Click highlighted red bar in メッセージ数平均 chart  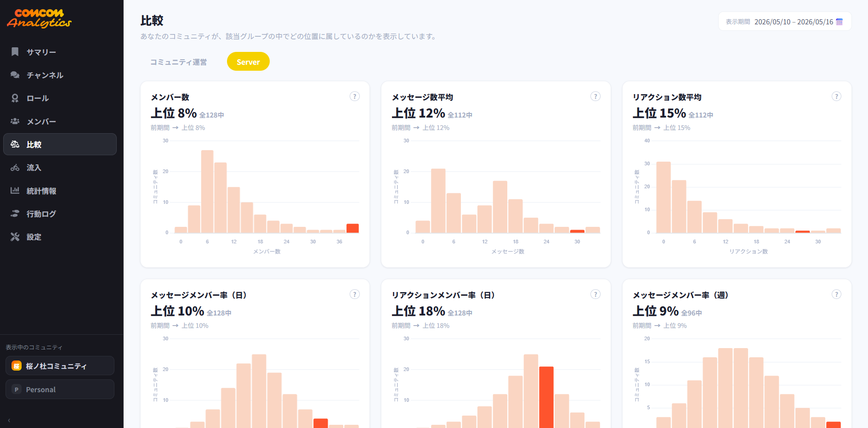pyautogui.click(x=577, y=231)
